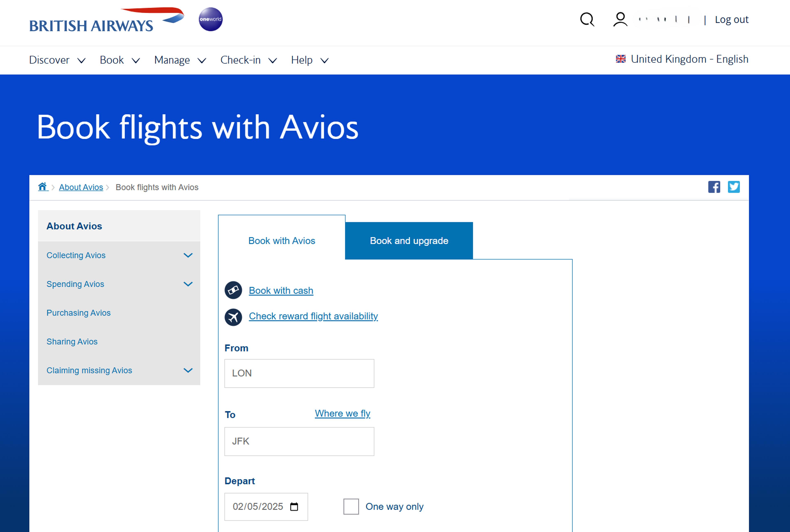
Task: Expand the Claiming missing Avios section
Action: 188,370
